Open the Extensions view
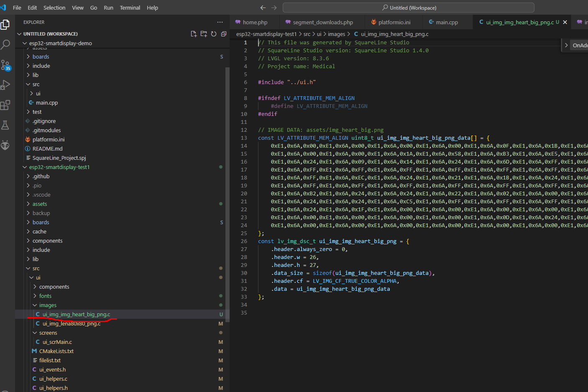The height and width of the screenshot is (392, 588). point(5,105)
